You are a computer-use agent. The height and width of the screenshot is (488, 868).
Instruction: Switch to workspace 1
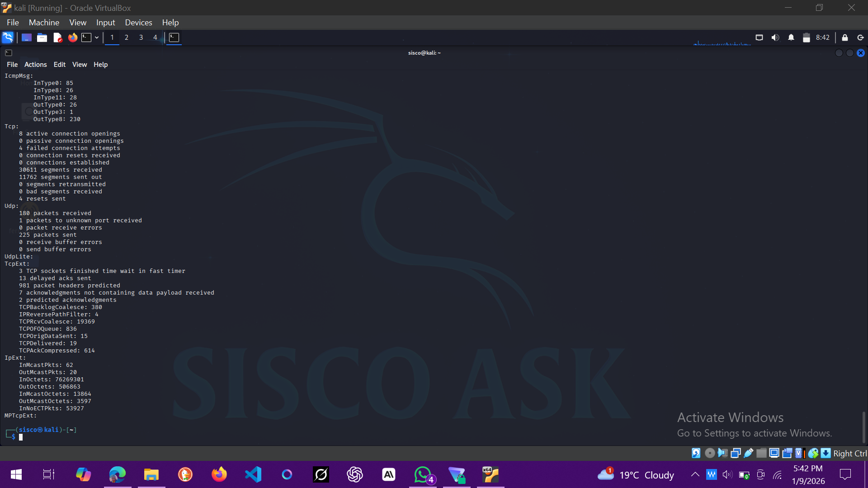(x=112, y=38)
